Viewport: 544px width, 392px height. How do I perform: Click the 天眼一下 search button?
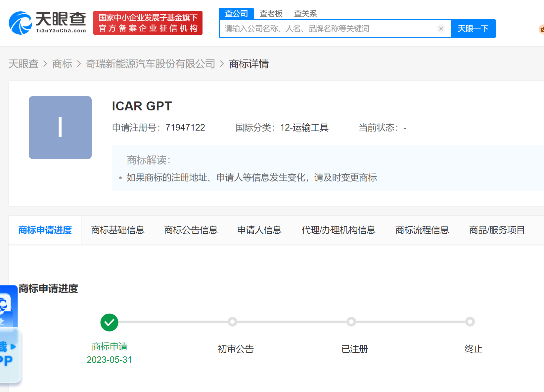pyautogui.click(x=473, y=29)
